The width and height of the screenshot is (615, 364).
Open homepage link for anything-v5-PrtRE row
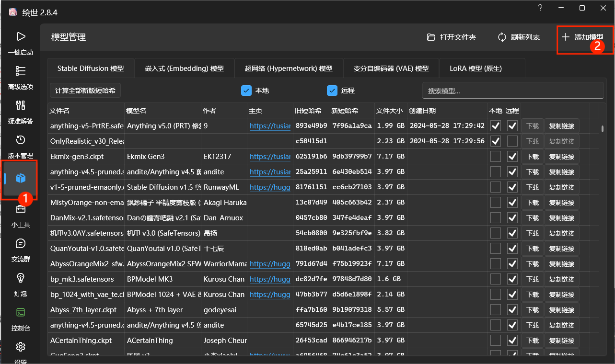(270, 126)
